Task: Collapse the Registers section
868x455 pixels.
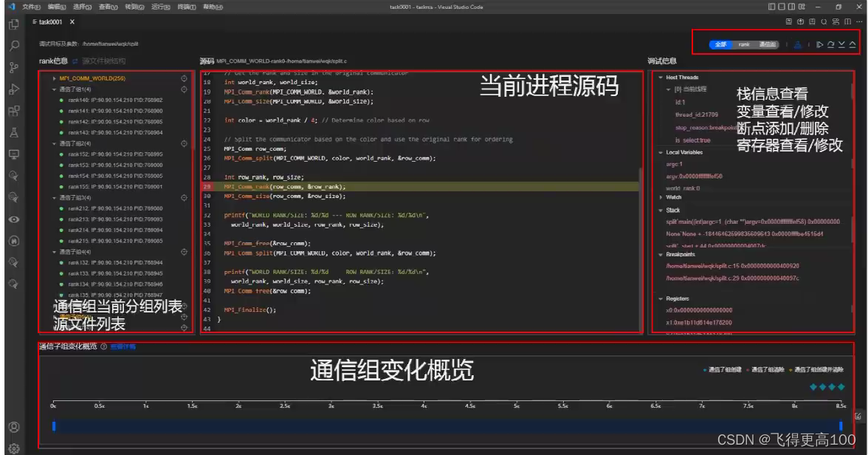Action: coord(661,298)
